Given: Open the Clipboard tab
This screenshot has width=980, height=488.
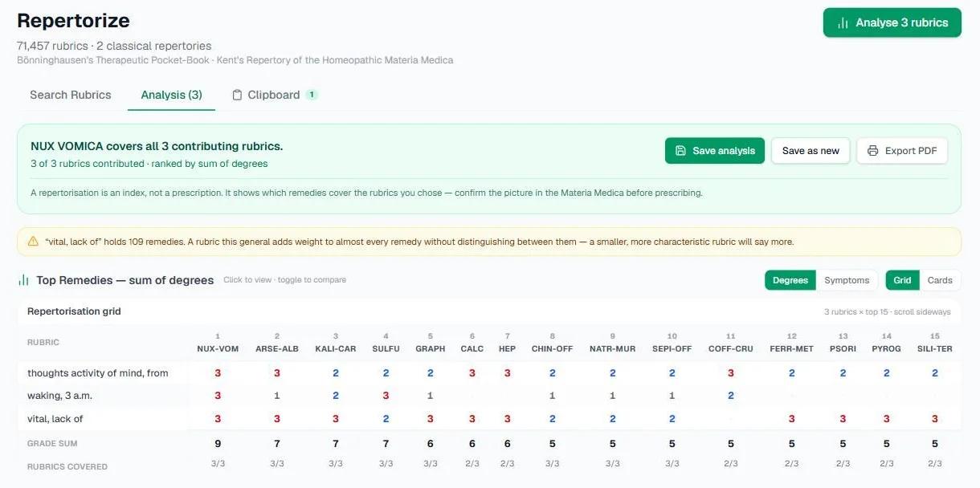Looking at the screenshot, I should tap(274, 95).
